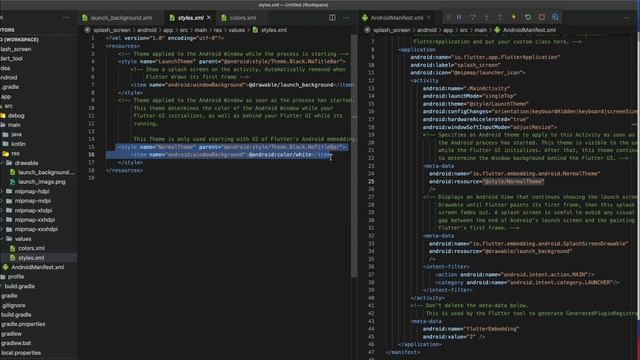Close the AndroidManifest.xml tab
Image resolution: width=640 pixels, height=360 pixels.
click(429, 18)
